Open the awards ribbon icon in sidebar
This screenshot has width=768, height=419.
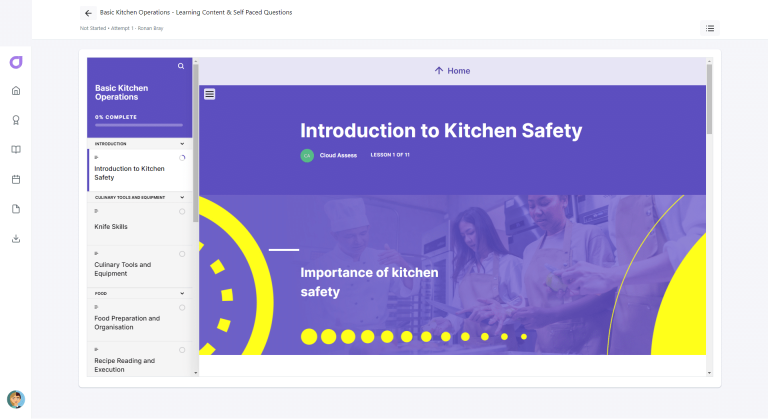point(16,120)
